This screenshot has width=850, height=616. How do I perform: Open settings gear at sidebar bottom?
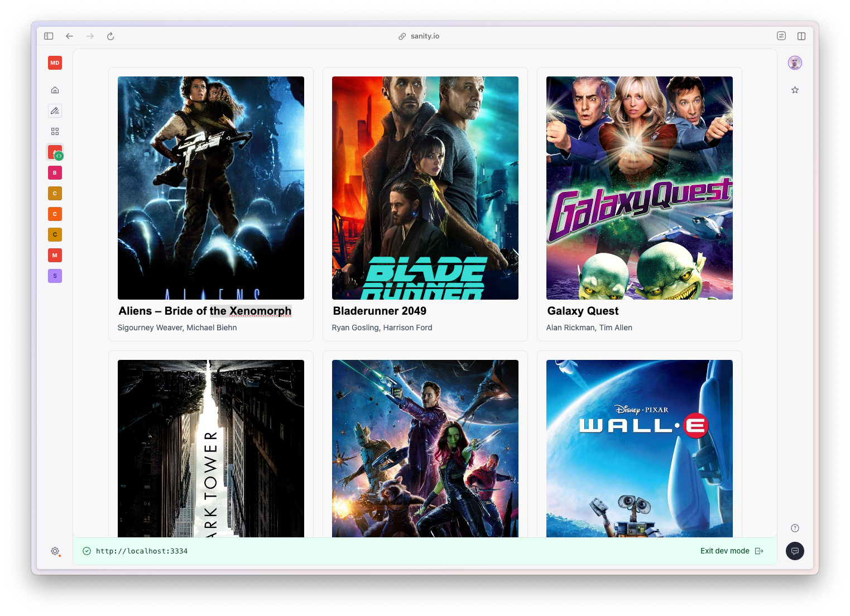[x=55, y=551]
